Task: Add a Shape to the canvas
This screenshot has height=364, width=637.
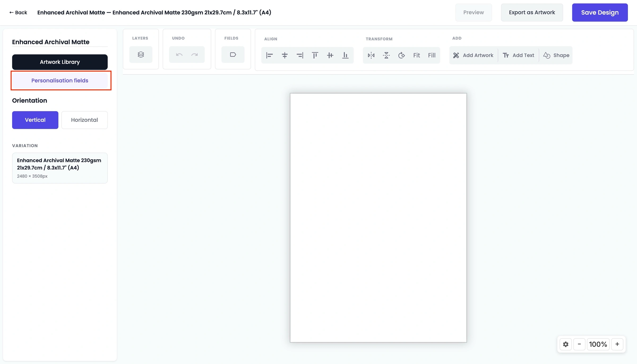Action: coord(556,55)
